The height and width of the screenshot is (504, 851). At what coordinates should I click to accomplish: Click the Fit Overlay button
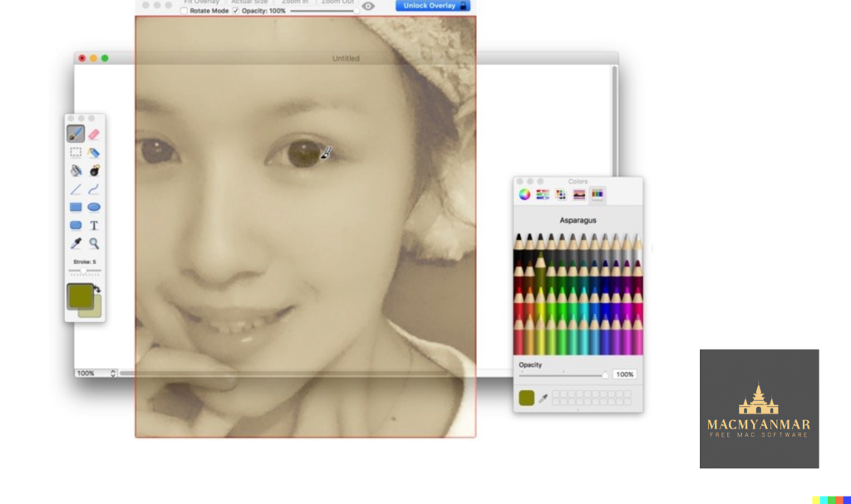point(201,2)
